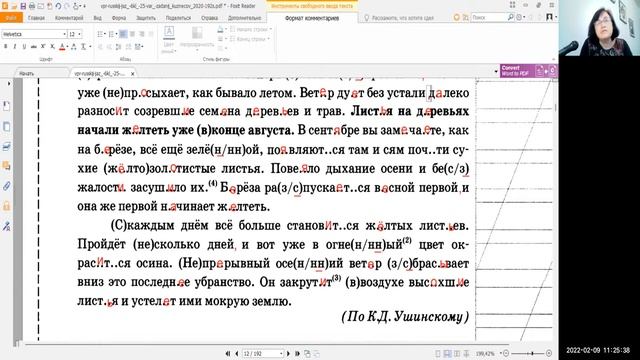Toggle Strikethrough formatting
This screenshot has width=640, height=360.
pos(33,47)
